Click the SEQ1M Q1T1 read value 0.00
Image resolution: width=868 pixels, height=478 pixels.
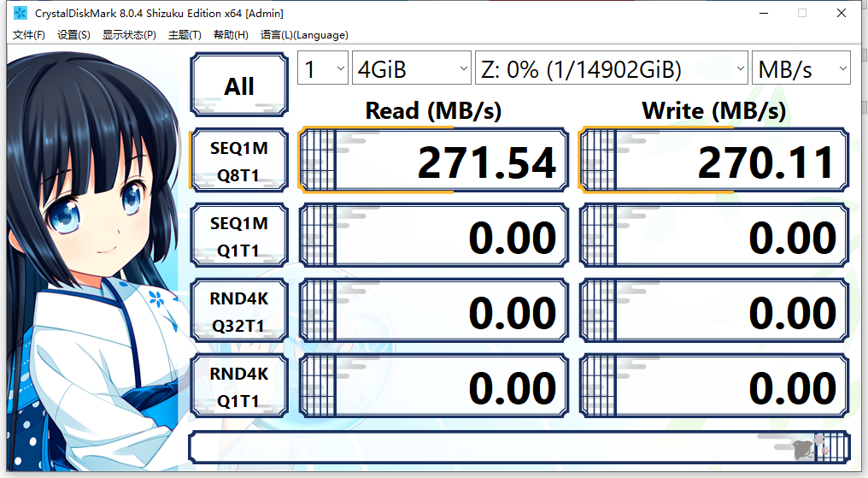click(433, 236)
